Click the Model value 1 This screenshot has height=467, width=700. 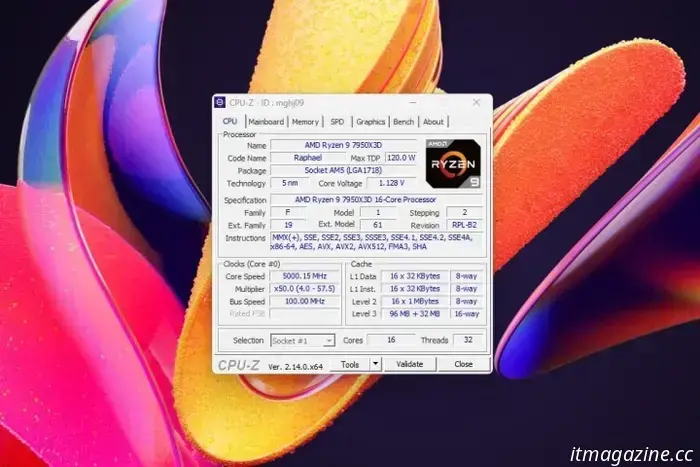pyautogui.click(x=378, y=212)
